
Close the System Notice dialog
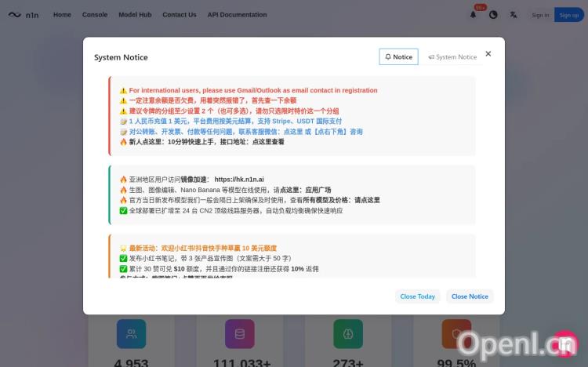pyautogui.click(x=488, y=53)
